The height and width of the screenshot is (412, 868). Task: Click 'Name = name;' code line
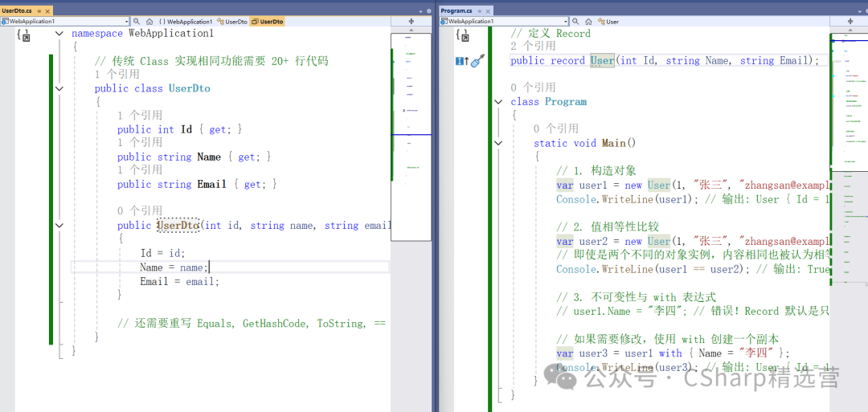[x=174, y=267]
